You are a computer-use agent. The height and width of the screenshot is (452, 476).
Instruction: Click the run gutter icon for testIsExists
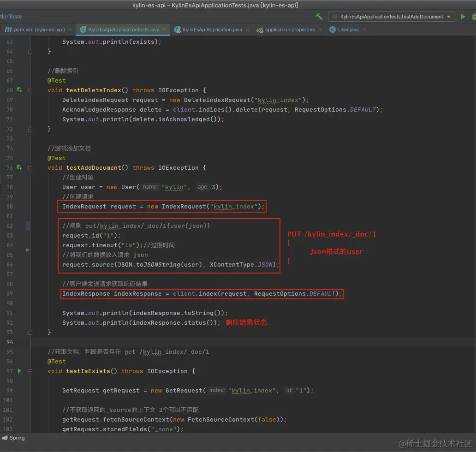pyautogui.click(x=19, y=371)
